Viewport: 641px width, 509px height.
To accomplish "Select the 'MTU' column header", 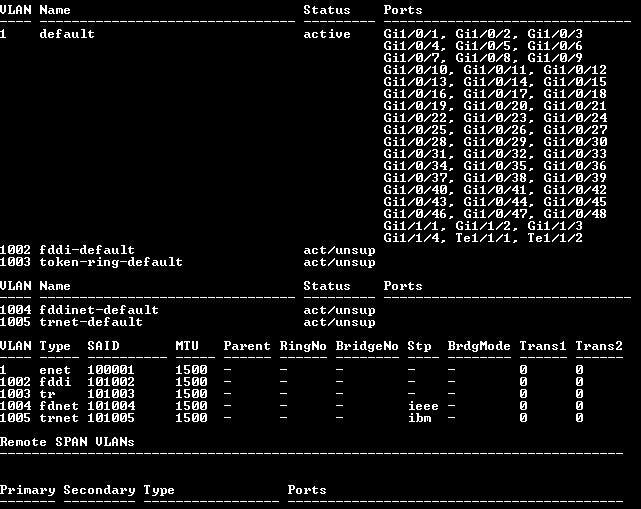I will [x=187, y=346].
